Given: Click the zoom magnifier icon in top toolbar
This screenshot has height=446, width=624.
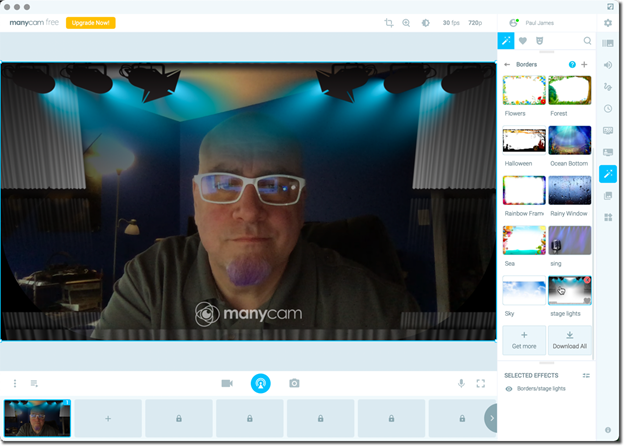Looking at the screenshot, I should [406, 22].
